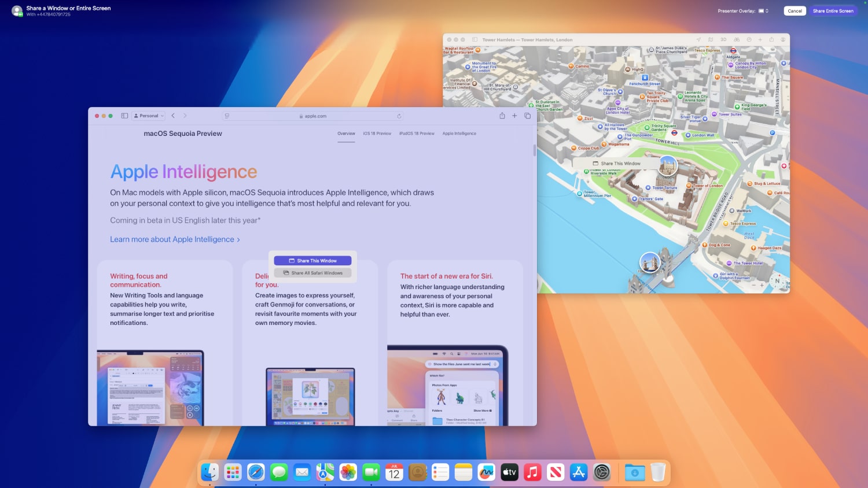Toggle the 3D view in Maps
868x488 pixels.
(x=723, y=40)
